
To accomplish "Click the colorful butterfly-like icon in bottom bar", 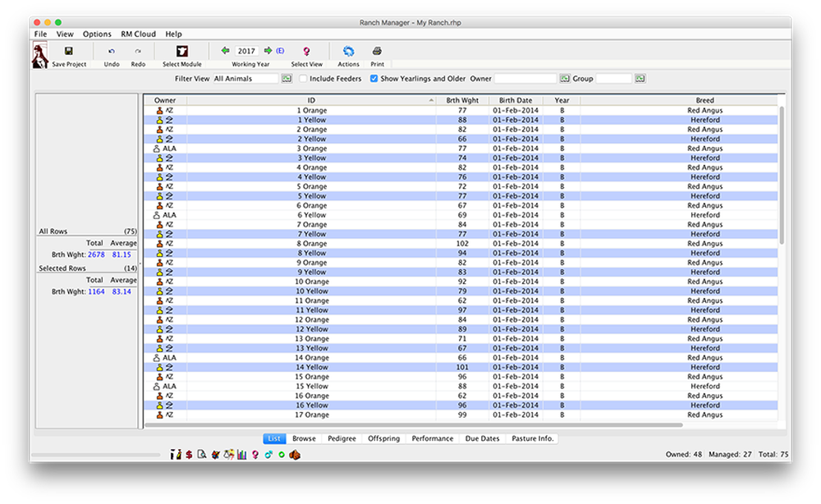I will (x=215, y=454).
